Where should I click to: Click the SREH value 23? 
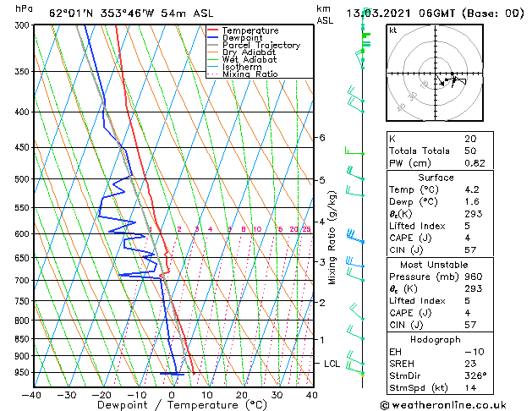(470, 364)
